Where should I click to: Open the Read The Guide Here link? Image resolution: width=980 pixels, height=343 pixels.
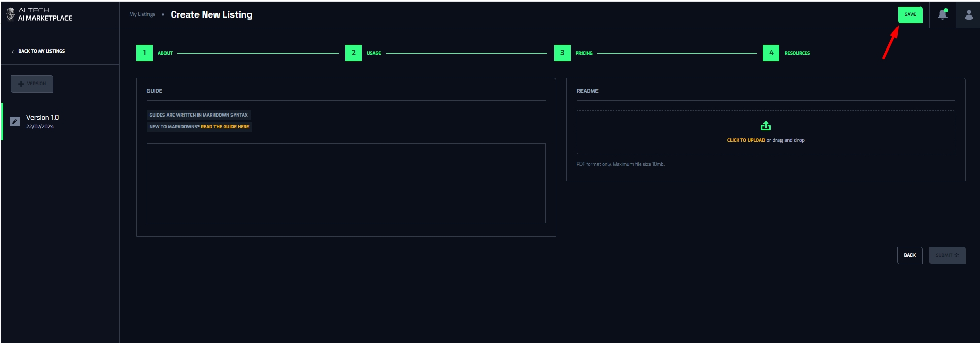(225, 127)
